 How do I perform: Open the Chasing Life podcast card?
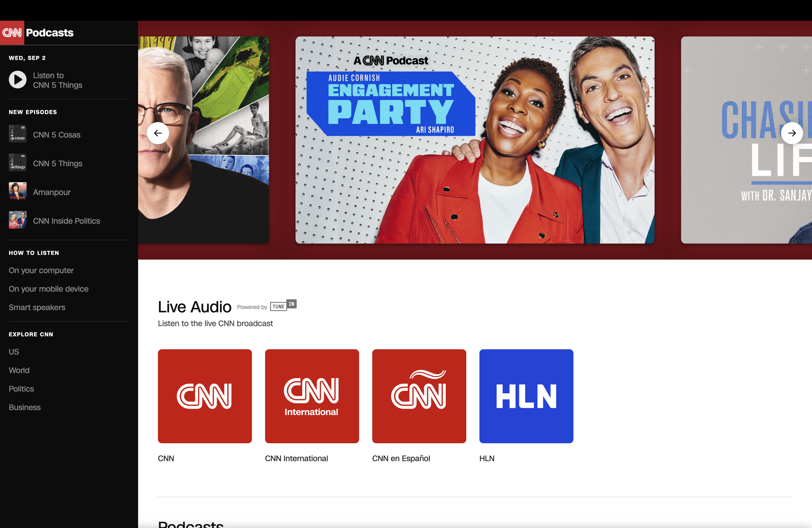[746, 140]
